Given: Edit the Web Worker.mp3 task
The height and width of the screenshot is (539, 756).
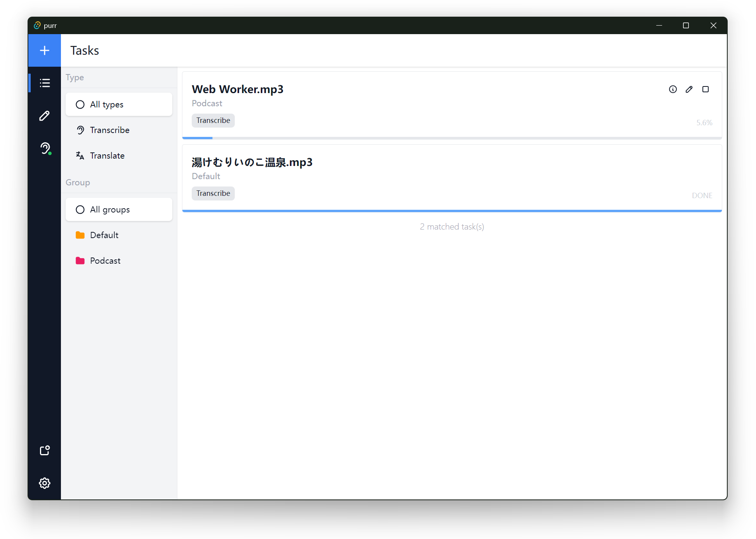Looking at the screenshot, I should tap(689, 89).
